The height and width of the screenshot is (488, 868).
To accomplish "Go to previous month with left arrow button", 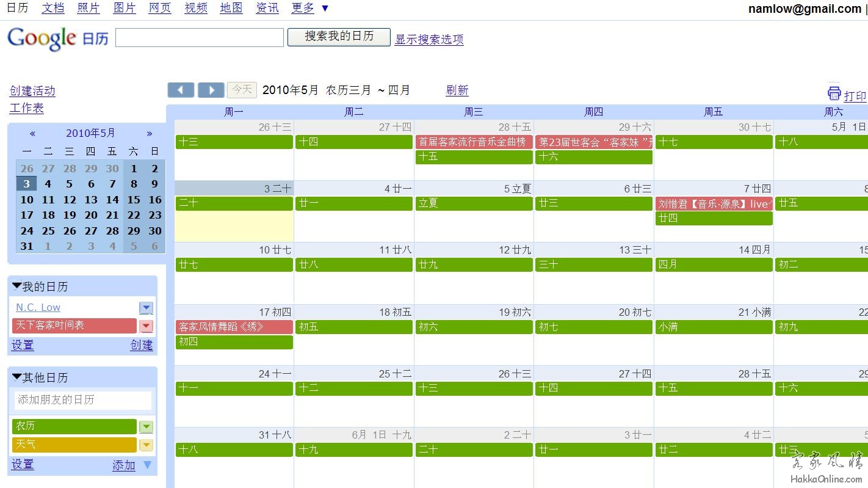I will (181, 90).
